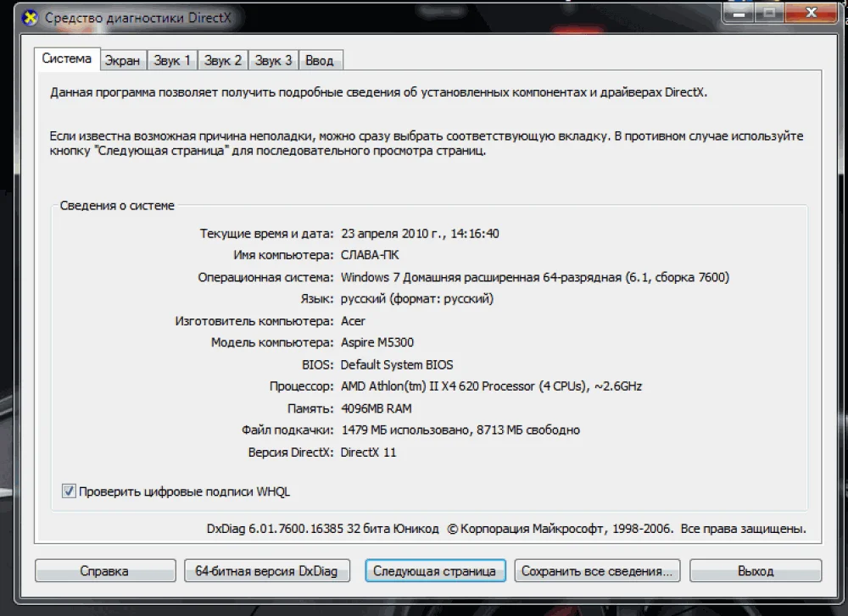Click model value Aspire M5300
848x616 pixels.
(x=377, y=342)
